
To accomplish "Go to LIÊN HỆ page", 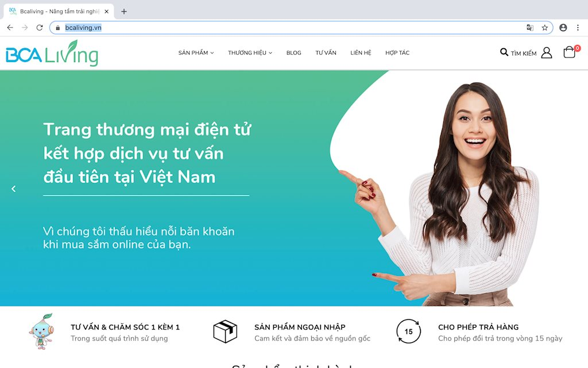I will (361, 52).
